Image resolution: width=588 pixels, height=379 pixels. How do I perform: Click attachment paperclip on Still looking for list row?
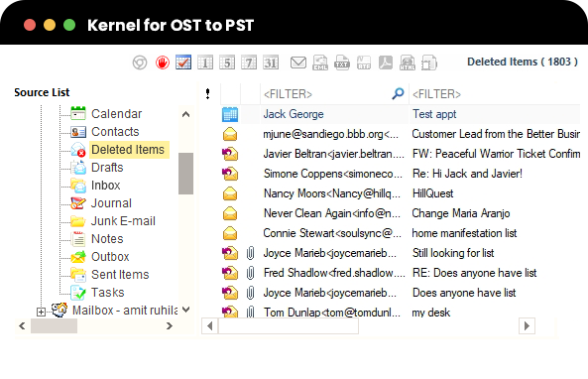point(250,253)
